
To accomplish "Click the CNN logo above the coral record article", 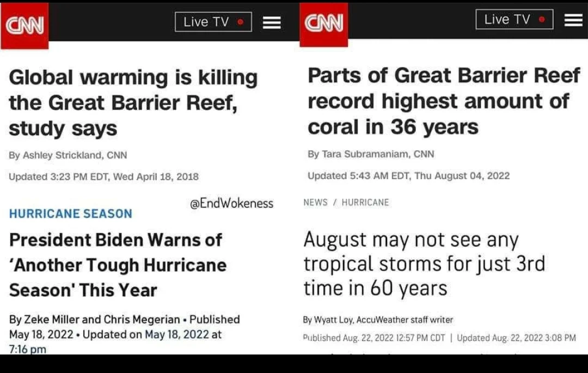I will [x=323, y=23].
